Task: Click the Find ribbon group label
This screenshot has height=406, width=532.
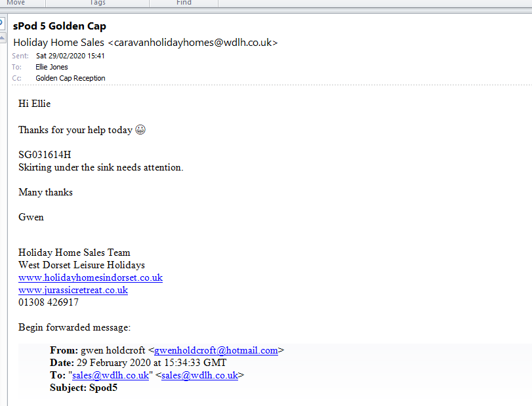Action: [184, 3]
